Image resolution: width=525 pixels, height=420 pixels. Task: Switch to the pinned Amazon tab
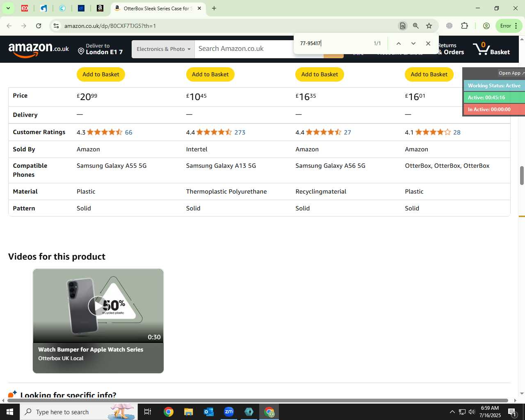[x=100, y=8]
